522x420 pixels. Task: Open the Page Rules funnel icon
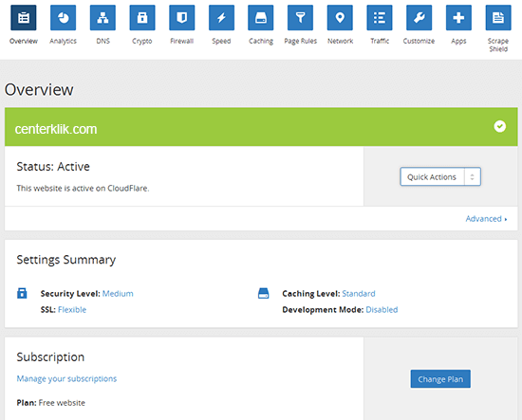tap(300, 18)
